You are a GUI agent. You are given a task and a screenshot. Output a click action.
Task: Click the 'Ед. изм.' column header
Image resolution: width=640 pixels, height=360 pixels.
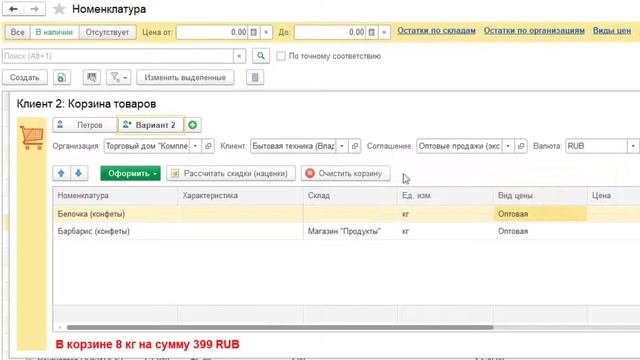coord(445,196)
